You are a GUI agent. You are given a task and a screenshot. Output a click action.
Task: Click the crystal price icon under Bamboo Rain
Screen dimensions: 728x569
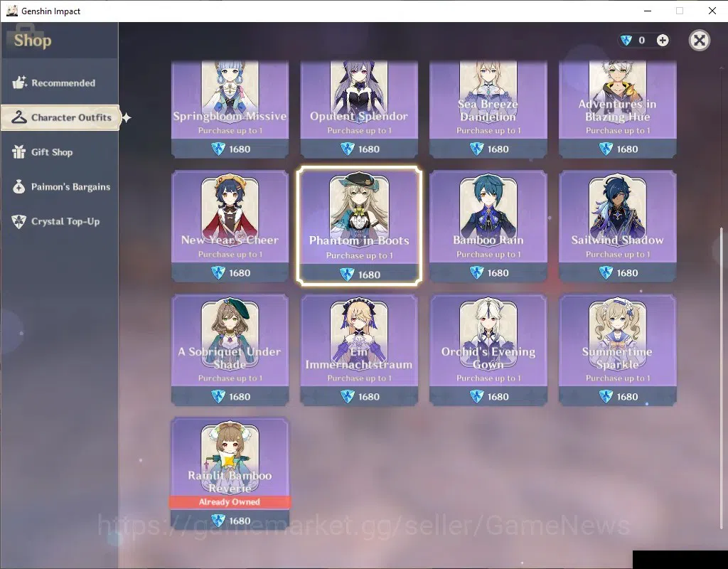pos(477,272)
